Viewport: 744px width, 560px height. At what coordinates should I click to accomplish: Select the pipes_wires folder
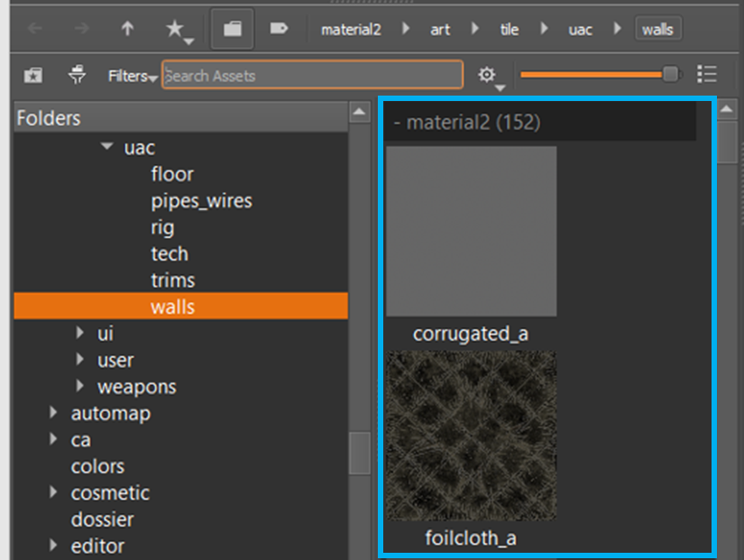[x=202, y=201]
